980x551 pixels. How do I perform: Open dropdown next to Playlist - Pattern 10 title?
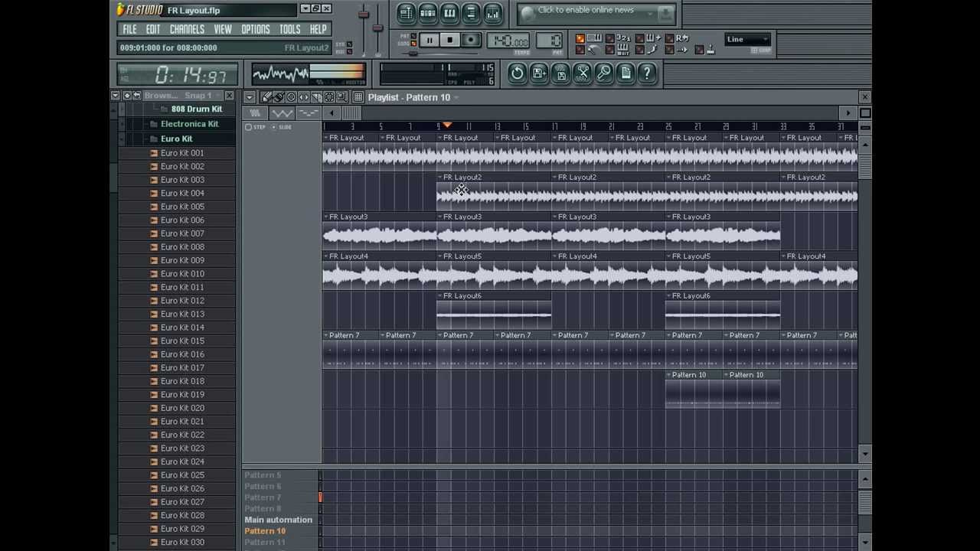coord(456,97)
